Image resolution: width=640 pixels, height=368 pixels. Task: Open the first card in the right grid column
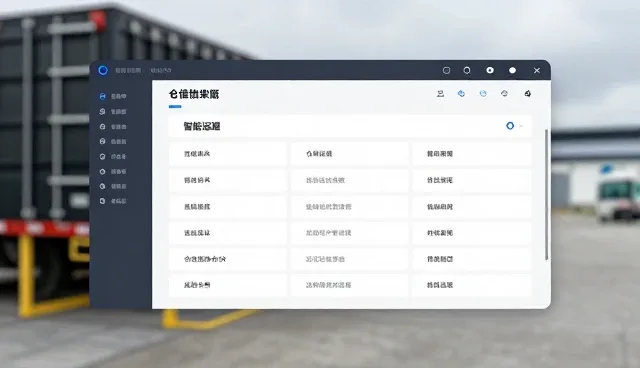coord(471,154)
